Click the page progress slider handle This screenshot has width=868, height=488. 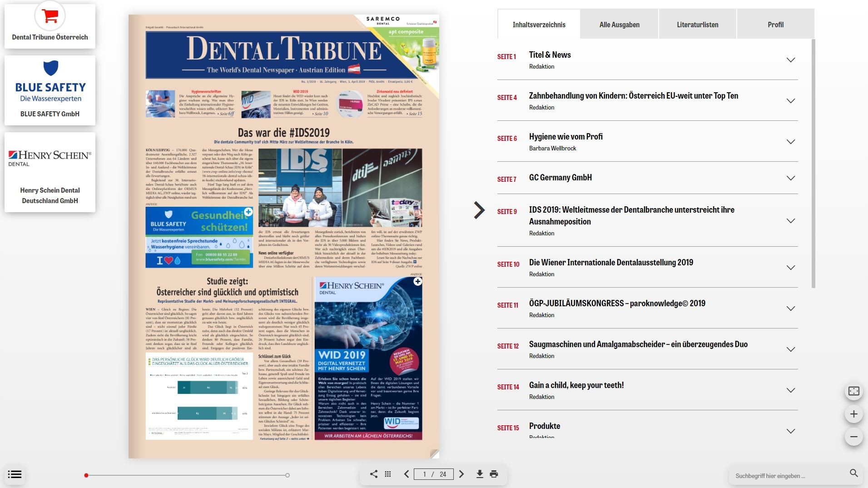[86, 475]
